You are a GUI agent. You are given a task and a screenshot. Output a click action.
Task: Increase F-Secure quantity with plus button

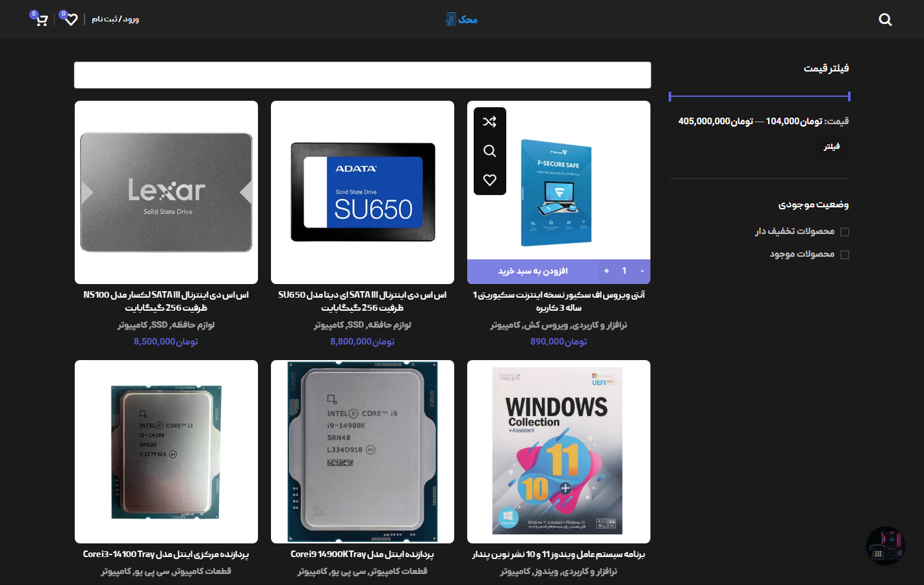pyautogui.click(x=606, y=271)
